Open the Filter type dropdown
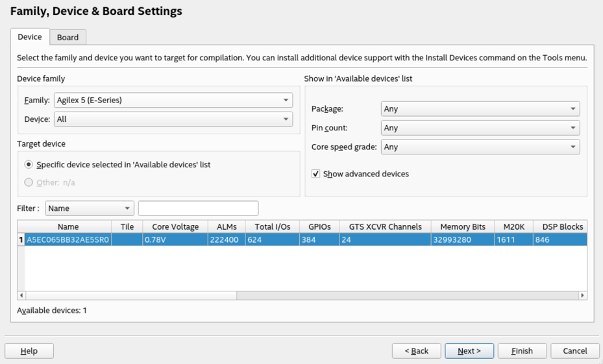This screenshot has height=364, width=603. coord(90,208)
